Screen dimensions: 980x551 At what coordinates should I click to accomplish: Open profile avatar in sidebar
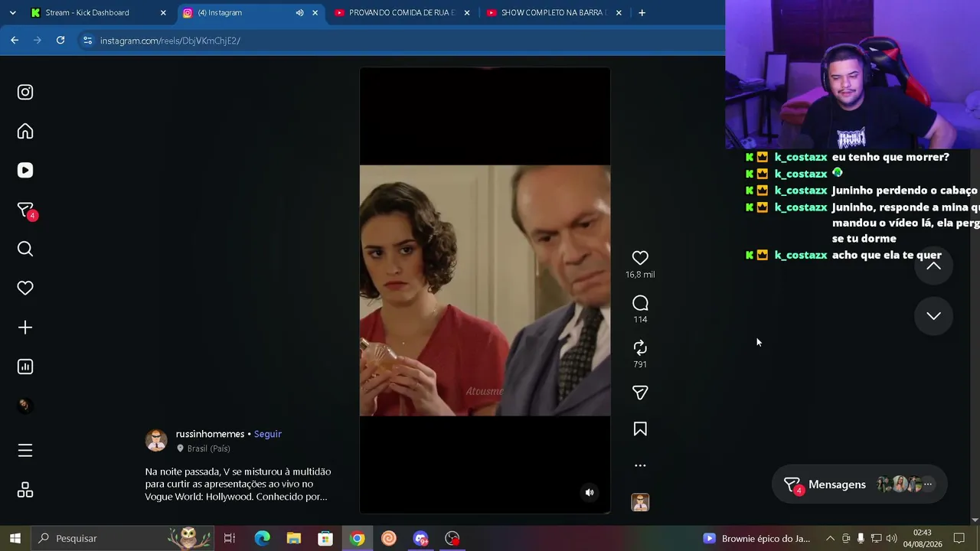point(25,406)
